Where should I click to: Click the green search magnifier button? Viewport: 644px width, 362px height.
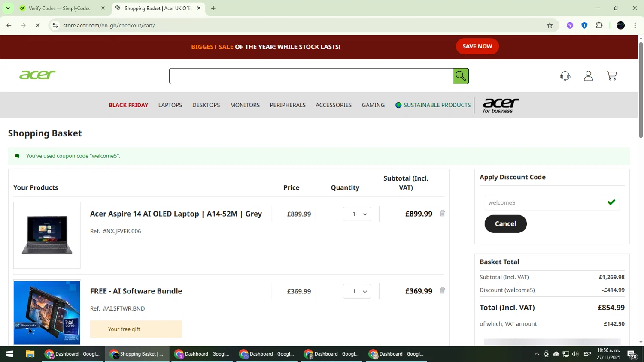tap(461, 76)
